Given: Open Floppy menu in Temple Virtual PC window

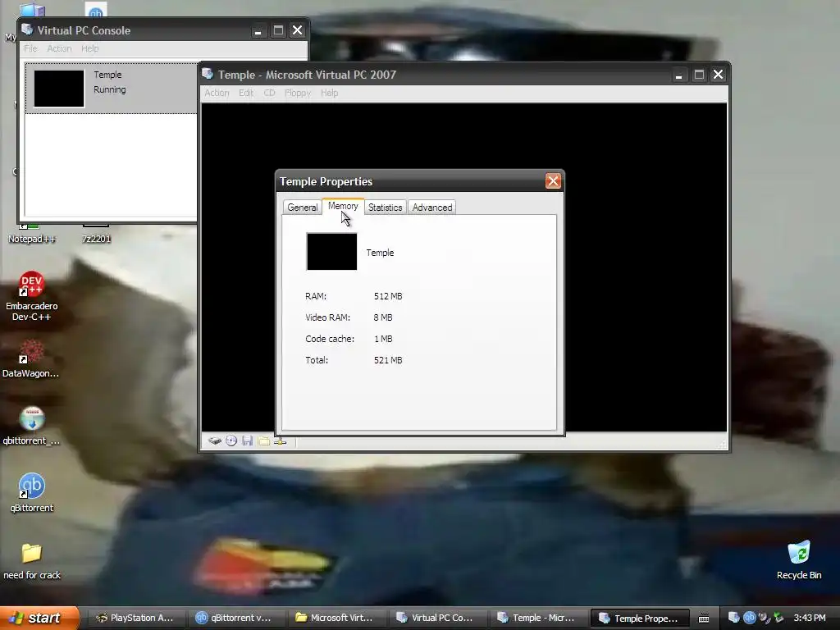Looking at the screenshot, I should coord(297,93).
